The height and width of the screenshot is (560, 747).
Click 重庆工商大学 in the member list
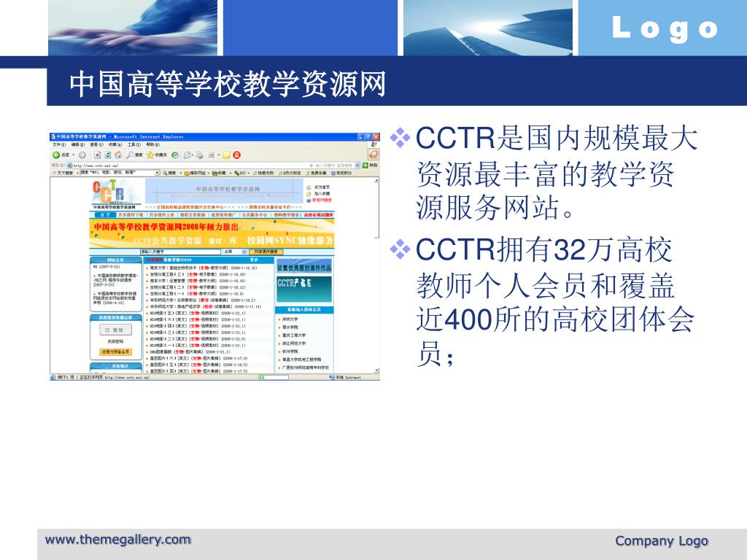(x=294, y=335)
